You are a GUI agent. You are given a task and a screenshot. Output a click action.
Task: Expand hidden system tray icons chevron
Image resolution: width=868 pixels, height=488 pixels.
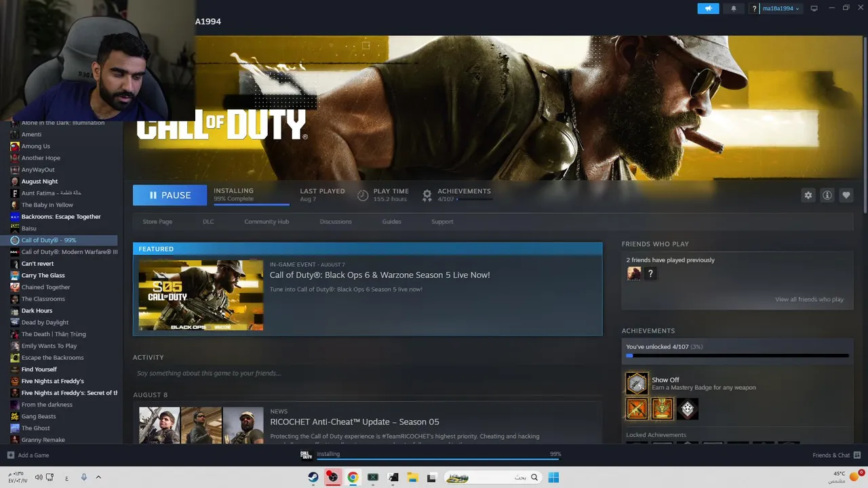click(x=98, y=477)
